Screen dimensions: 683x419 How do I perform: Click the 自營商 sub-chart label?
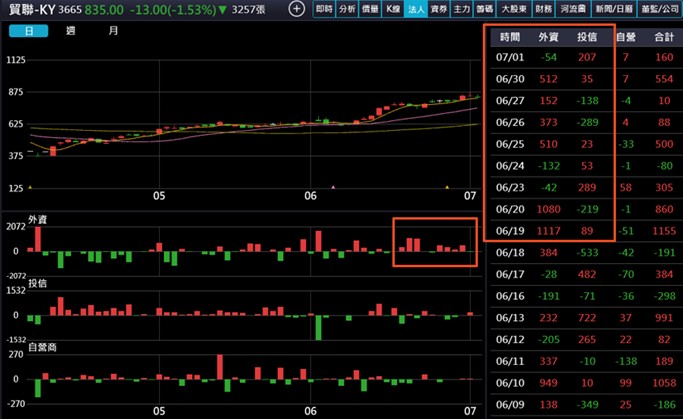(42, 347)
